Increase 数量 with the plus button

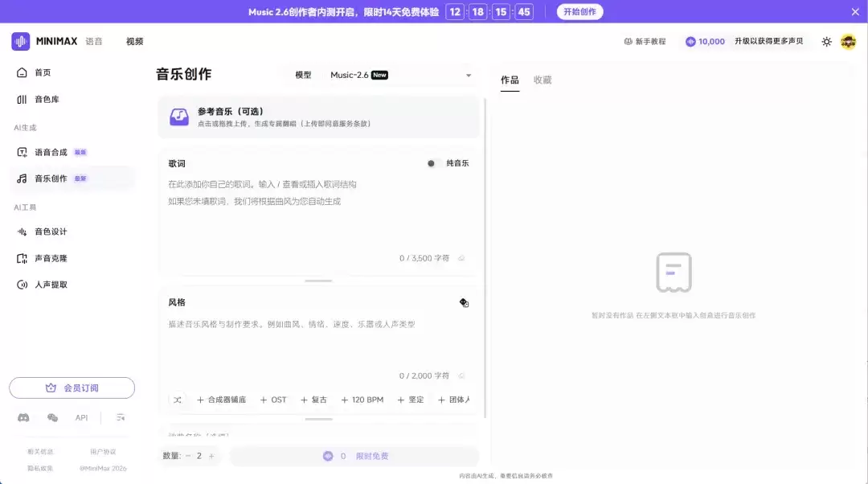(x=211, y=456)
